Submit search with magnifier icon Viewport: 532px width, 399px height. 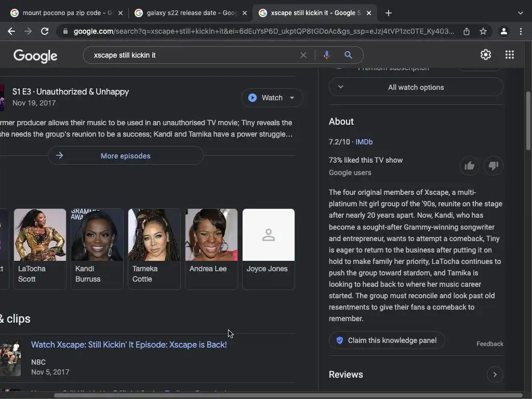(348, 55)
